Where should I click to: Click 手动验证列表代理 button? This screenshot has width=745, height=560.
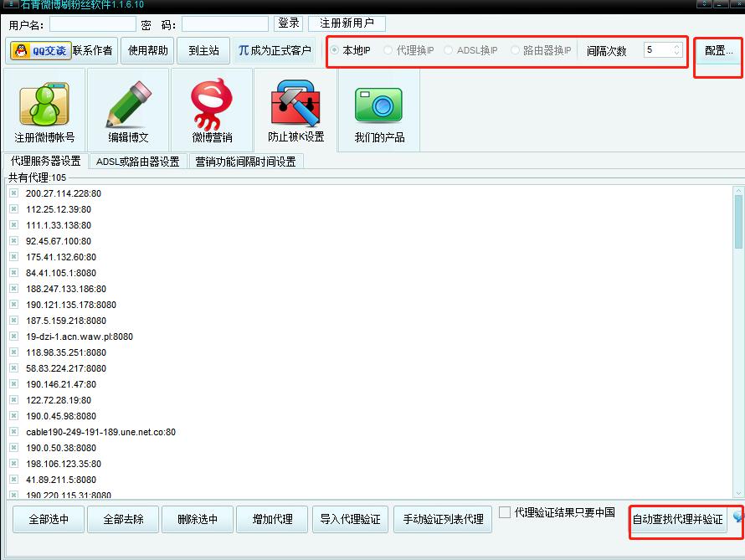[x=443, y=519]
